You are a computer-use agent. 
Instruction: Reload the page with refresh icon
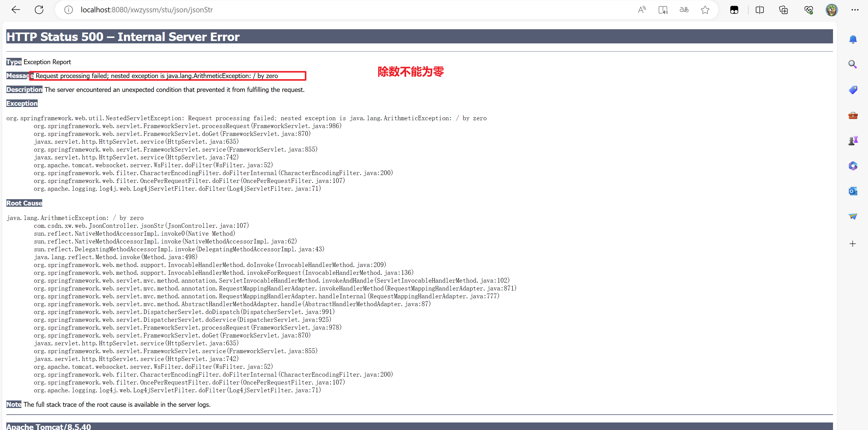coord(39,10)
